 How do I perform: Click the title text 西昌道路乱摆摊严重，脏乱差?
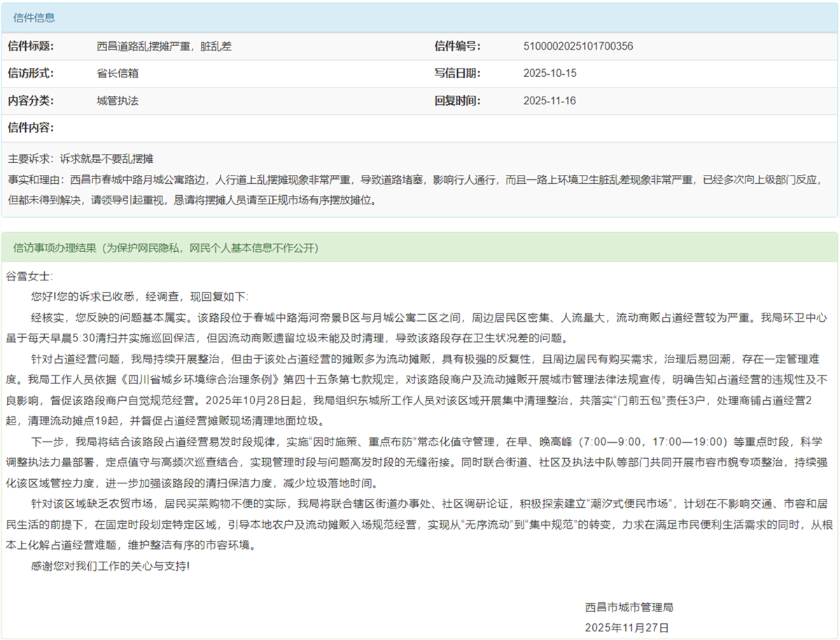point(164,46)
